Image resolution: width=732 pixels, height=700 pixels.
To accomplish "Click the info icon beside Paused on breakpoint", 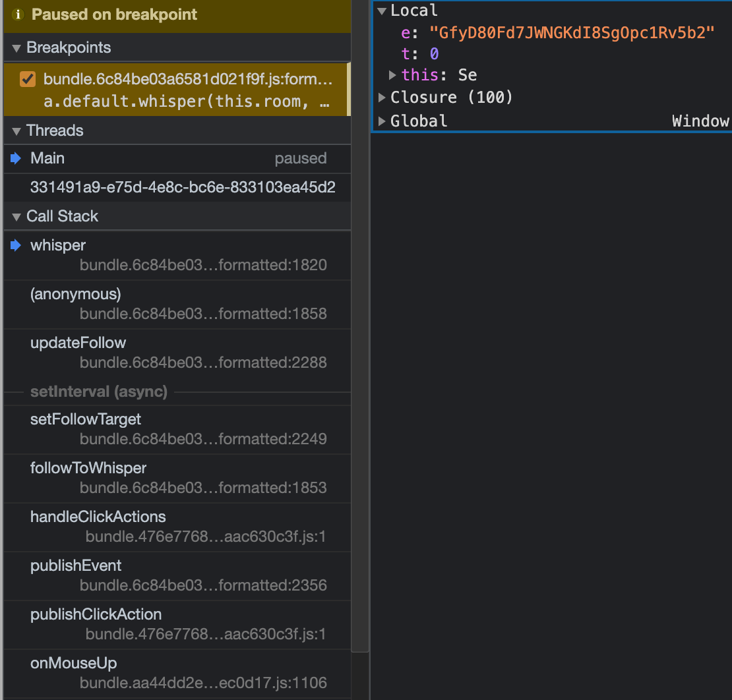I will [18, 15].
